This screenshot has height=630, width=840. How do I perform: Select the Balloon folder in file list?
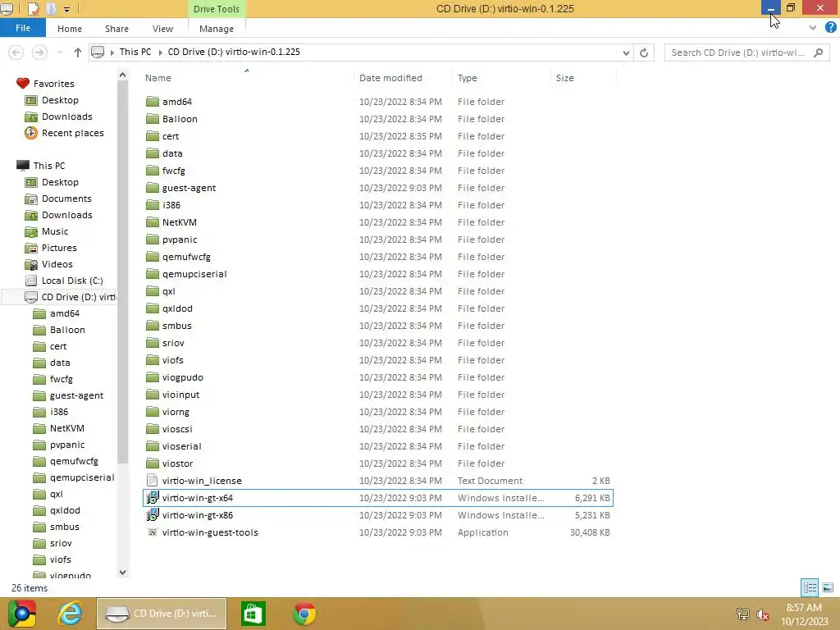coord(180,119)
